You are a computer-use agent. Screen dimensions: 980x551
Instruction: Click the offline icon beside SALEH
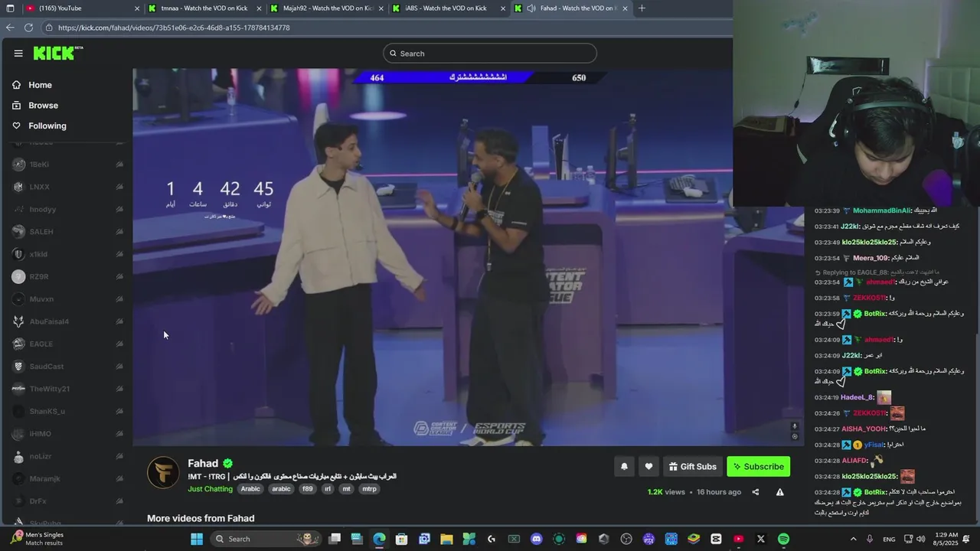(119, 232)
